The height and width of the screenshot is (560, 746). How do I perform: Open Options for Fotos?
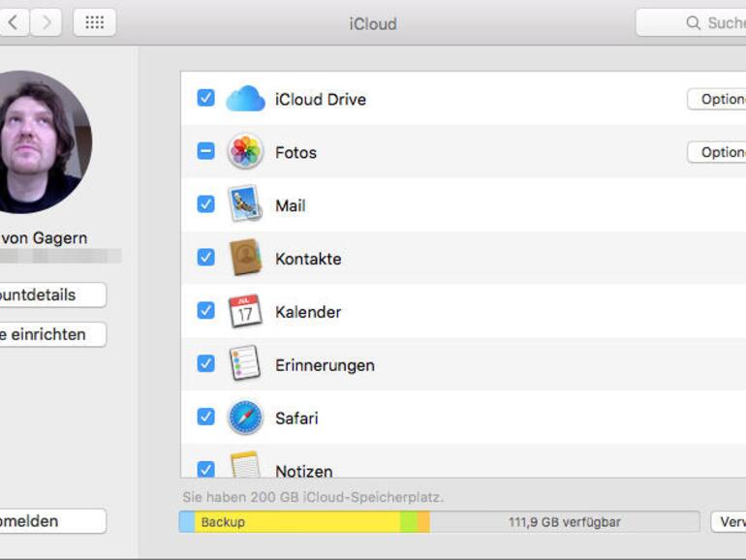717,152
